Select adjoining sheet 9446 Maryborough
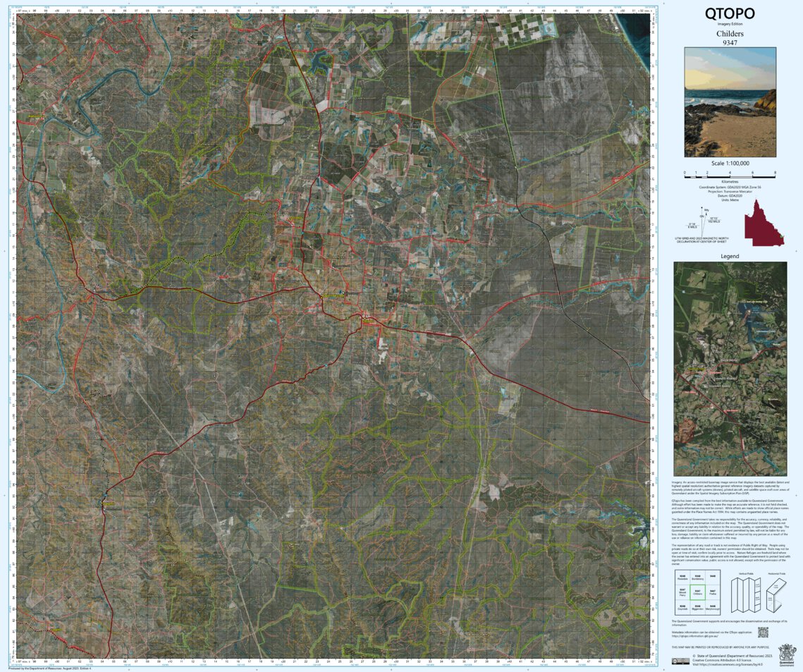 (x=713, y=608)
